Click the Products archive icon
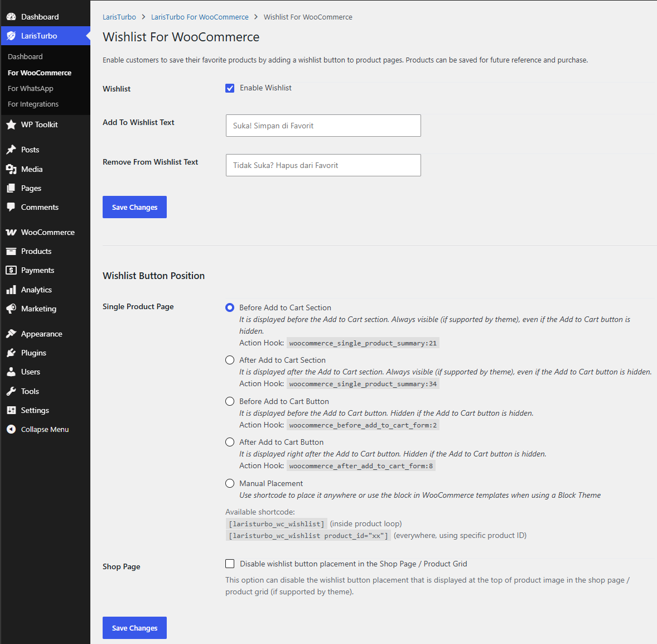Screen dimensions: 657x644 [x=11, y=251]
